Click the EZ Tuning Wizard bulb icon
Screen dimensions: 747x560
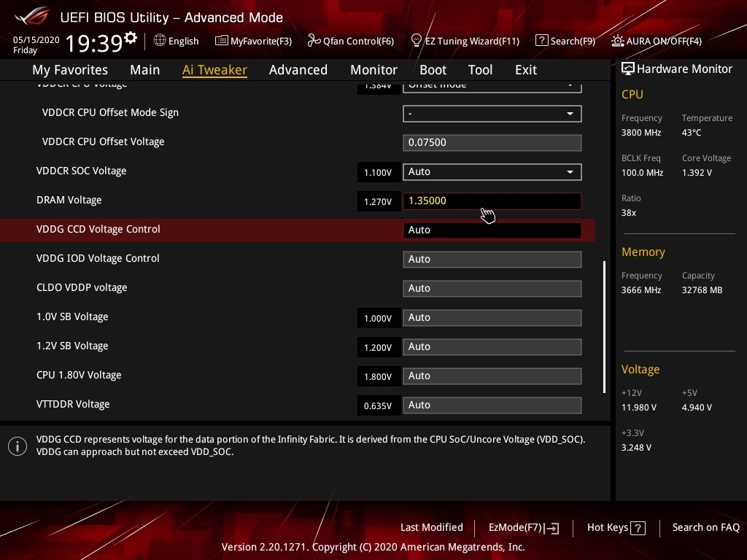point(417,41)
